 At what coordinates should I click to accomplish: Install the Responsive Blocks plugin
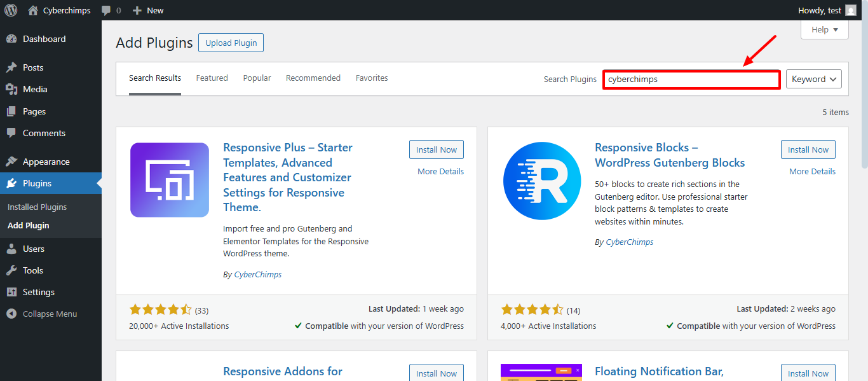click(808, 149)
